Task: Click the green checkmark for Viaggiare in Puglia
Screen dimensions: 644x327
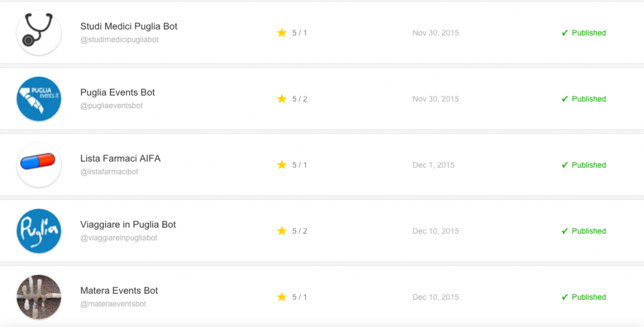Action: tap(565, 231)
